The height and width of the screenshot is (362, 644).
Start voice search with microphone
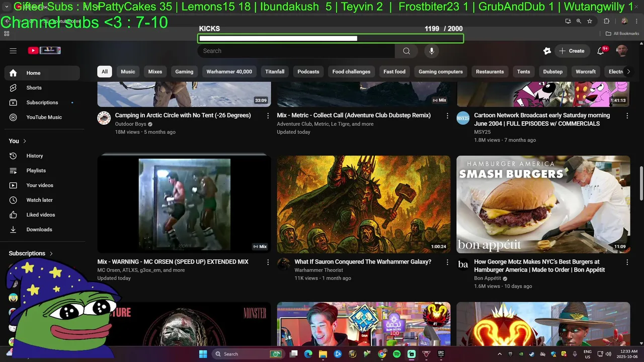(x=431, y=51)
